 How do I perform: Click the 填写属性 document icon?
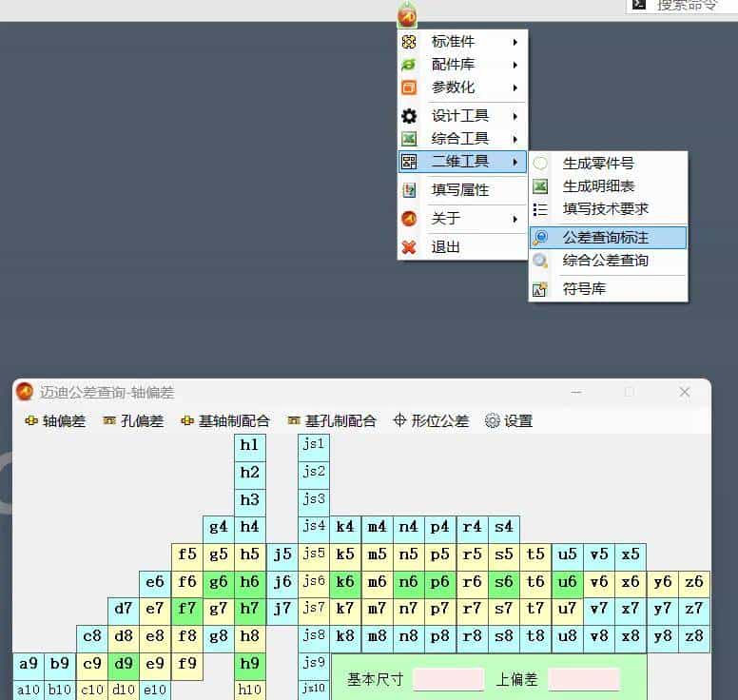coord(409,190)
